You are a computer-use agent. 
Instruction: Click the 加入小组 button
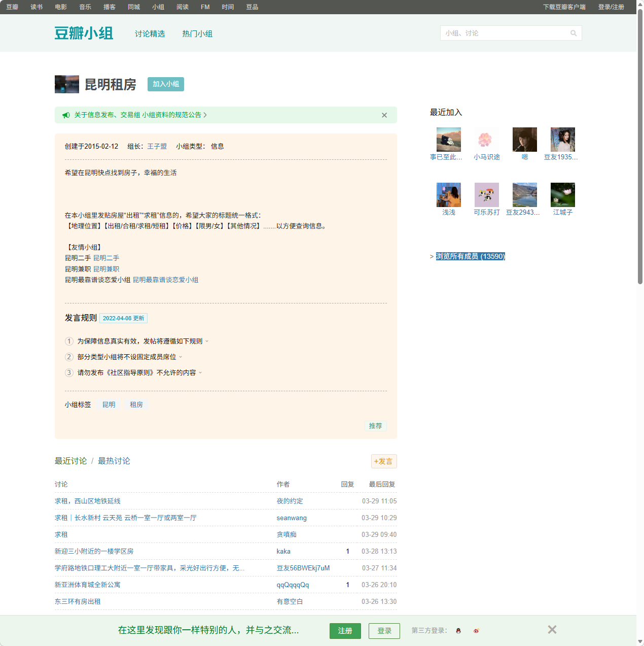[x=165, y=84]
